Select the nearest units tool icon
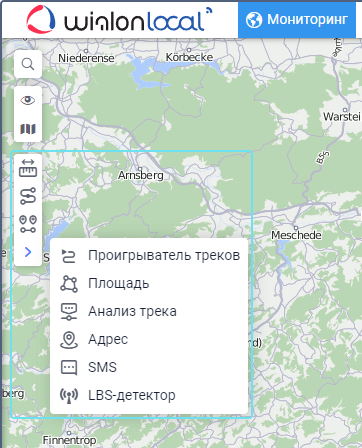362x448 pixels. [x=28, y=224]
